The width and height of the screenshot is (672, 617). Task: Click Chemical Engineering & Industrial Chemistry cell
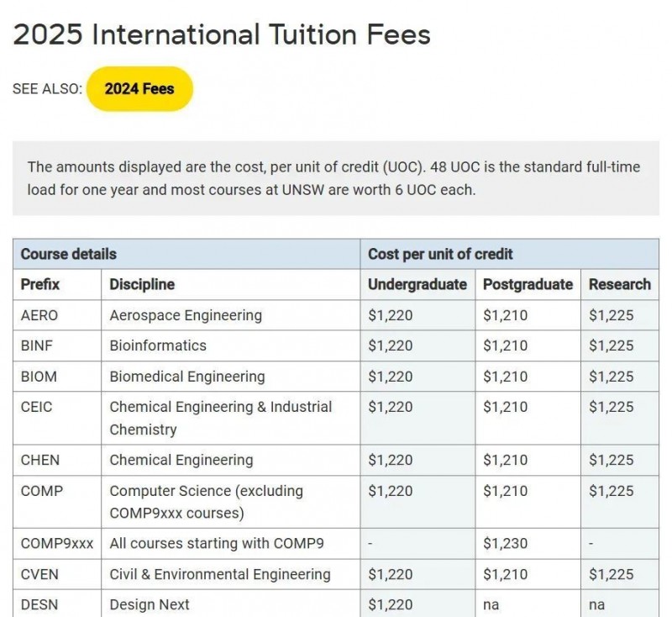click(x=230, y=418)
